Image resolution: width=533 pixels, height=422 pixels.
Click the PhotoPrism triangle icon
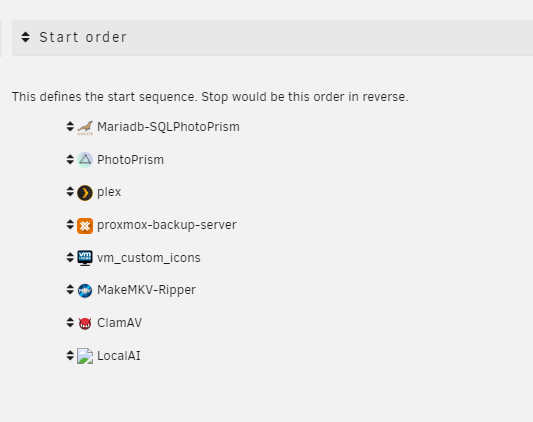(85, 160)
